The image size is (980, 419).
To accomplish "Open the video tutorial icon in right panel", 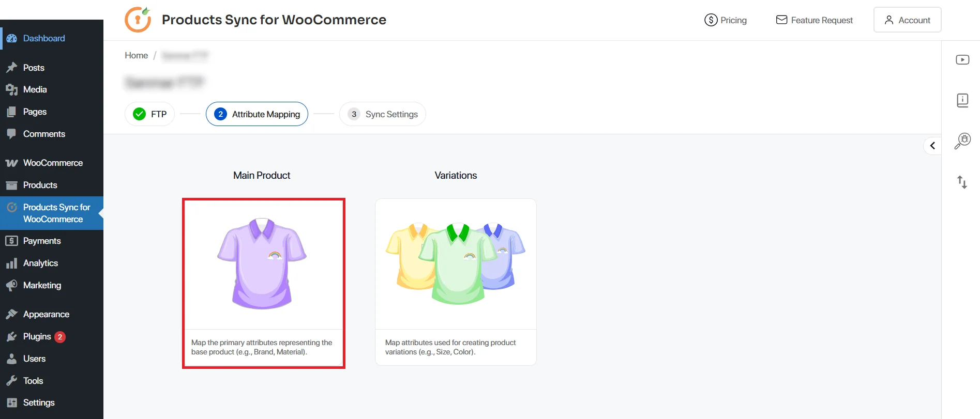I will 962,60.
